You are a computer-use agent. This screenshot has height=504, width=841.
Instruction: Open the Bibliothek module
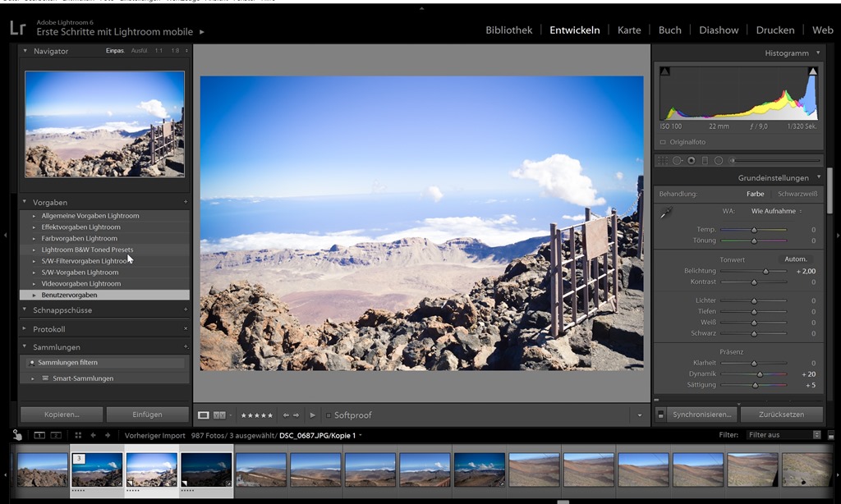click(x=509, y=30)
